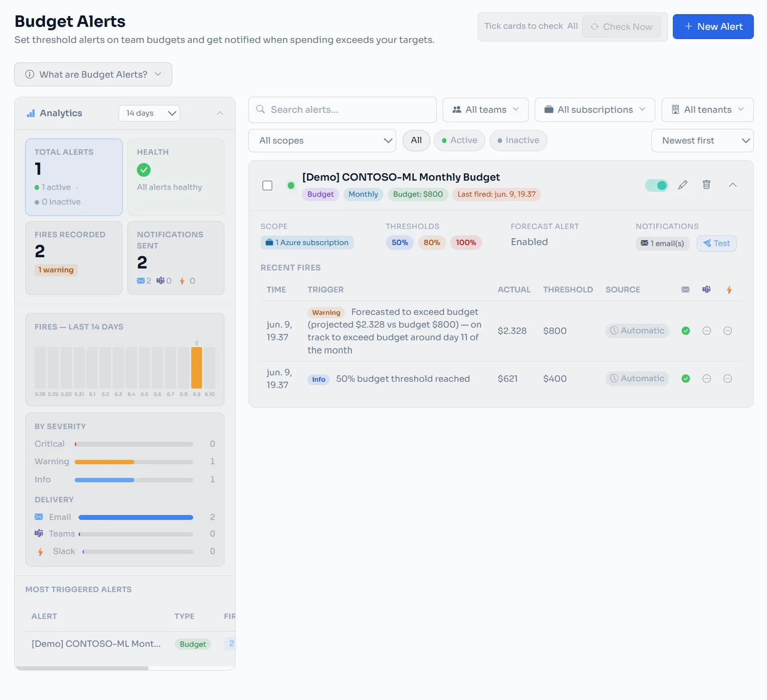Collapse the CONTOSO-ML alert card details

click(733, 185)
